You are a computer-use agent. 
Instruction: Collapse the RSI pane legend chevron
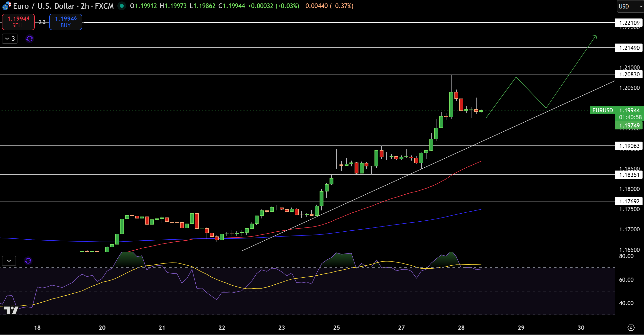[9, 261]
